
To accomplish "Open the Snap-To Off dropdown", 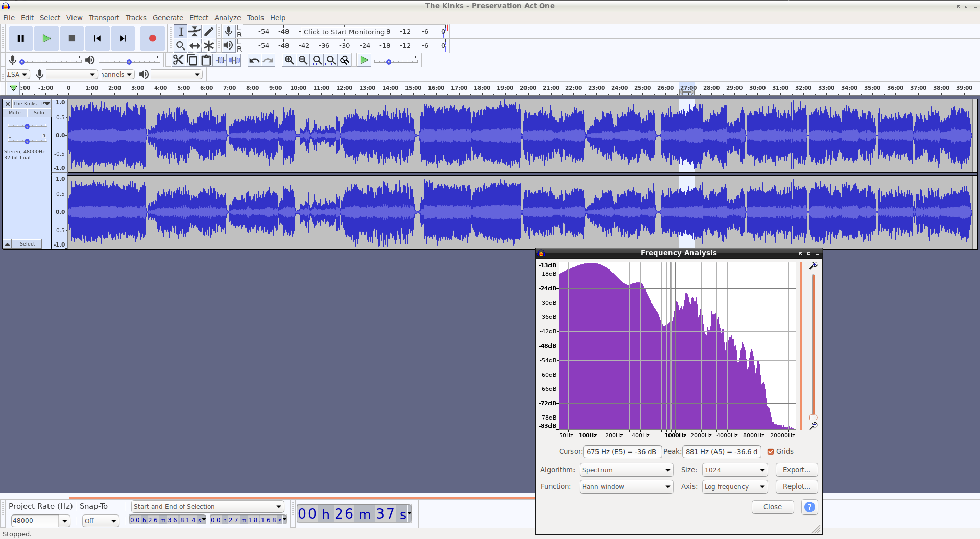I will click(x=101, y=521).
